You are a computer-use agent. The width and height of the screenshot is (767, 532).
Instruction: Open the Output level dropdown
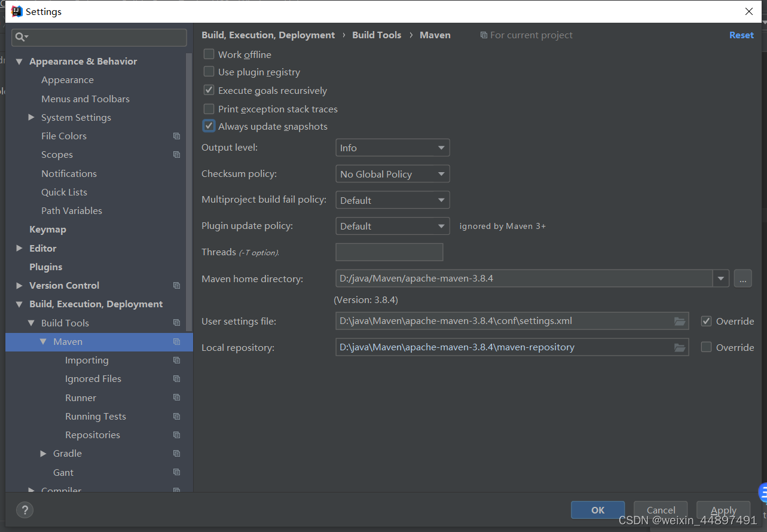tap(392, 148)
